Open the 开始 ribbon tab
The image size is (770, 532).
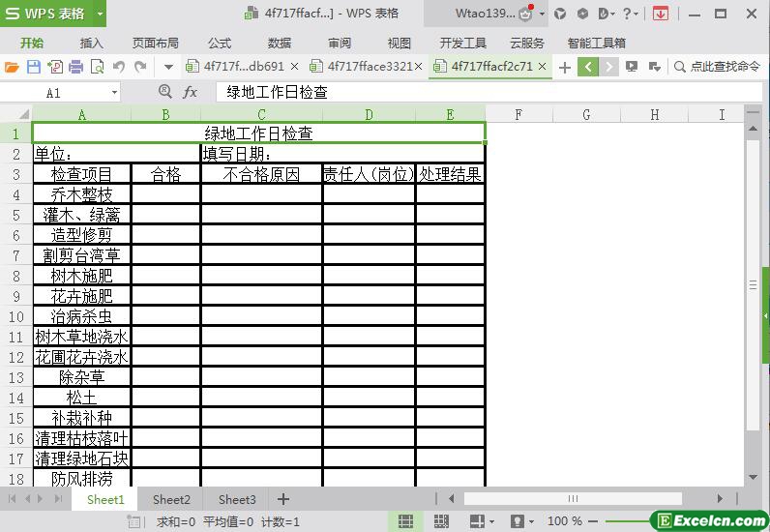(32, 44)
